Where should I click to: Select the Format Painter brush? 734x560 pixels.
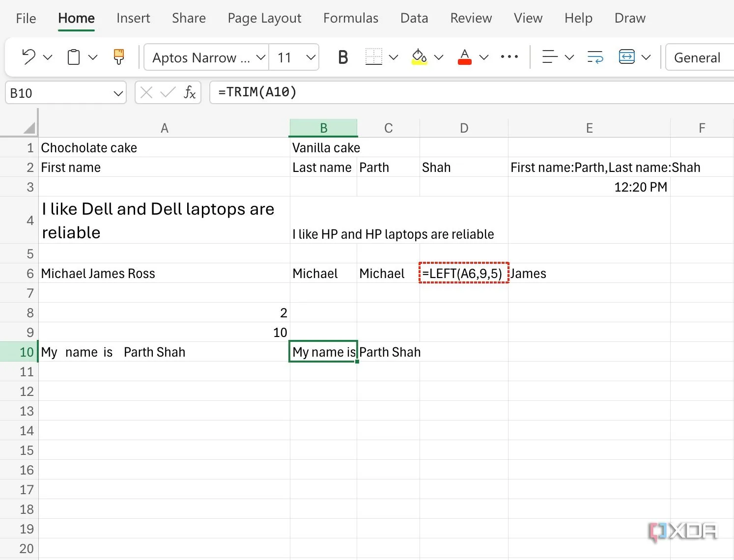click(x=119, y=57)
